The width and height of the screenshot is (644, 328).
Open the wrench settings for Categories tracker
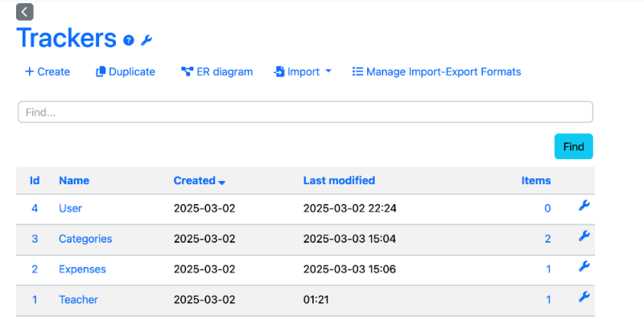(584, 236)
